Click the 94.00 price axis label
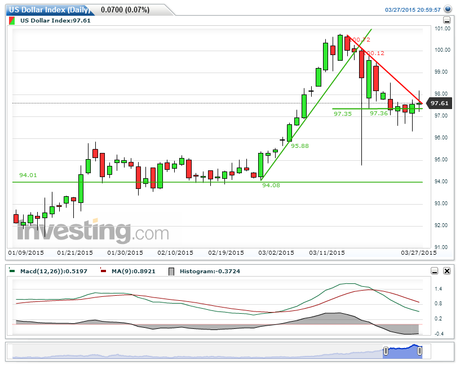460x366 pixels. coord(441,182)
